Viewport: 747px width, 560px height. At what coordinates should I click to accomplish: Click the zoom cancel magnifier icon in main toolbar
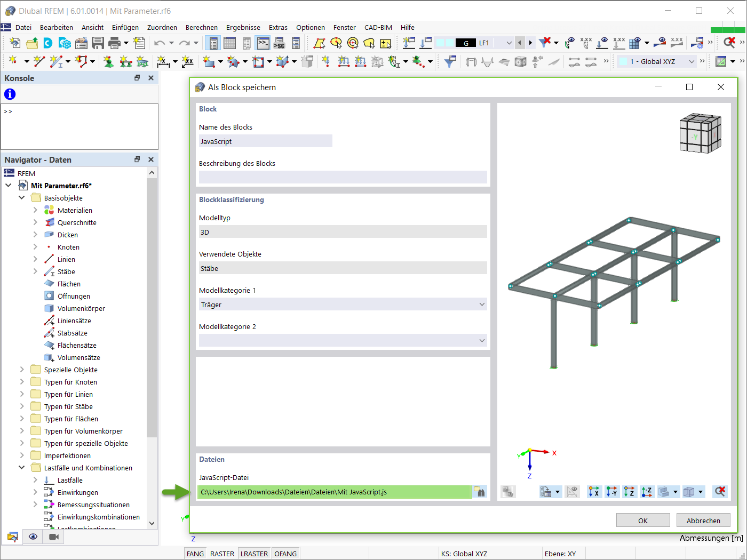[729, 43]
